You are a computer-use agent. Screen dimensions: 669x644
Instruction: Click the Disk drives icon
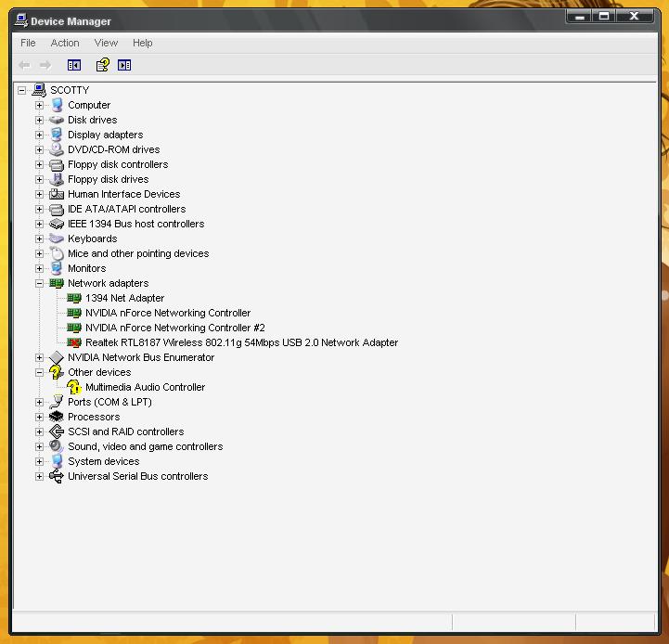[57, 120]
